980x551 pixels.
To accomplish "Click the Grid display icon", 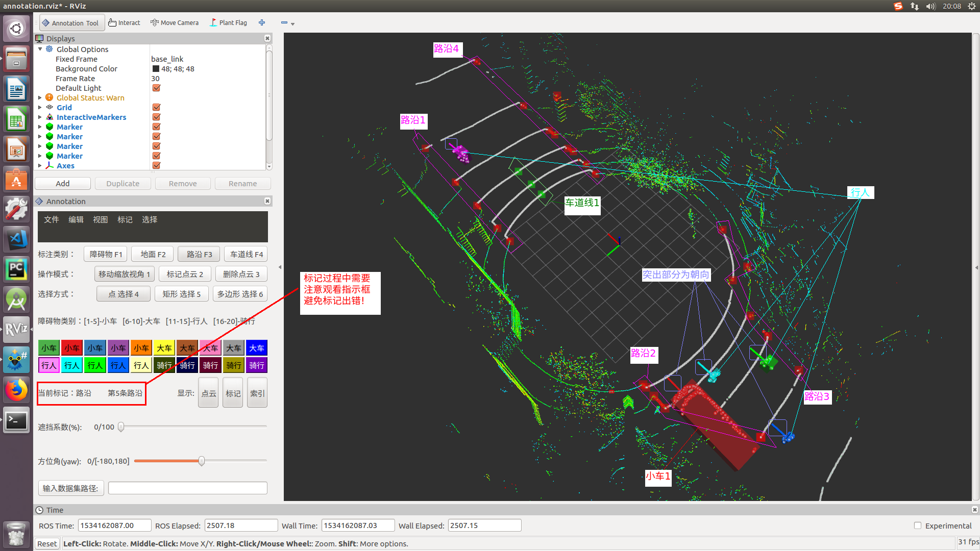I will pos(48,107).
